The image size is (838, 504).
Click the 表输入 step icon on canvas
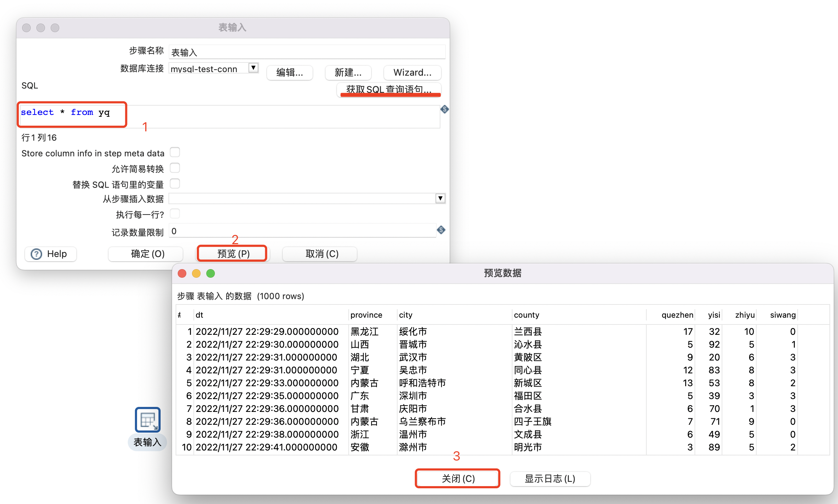click(x=147, y=419)
